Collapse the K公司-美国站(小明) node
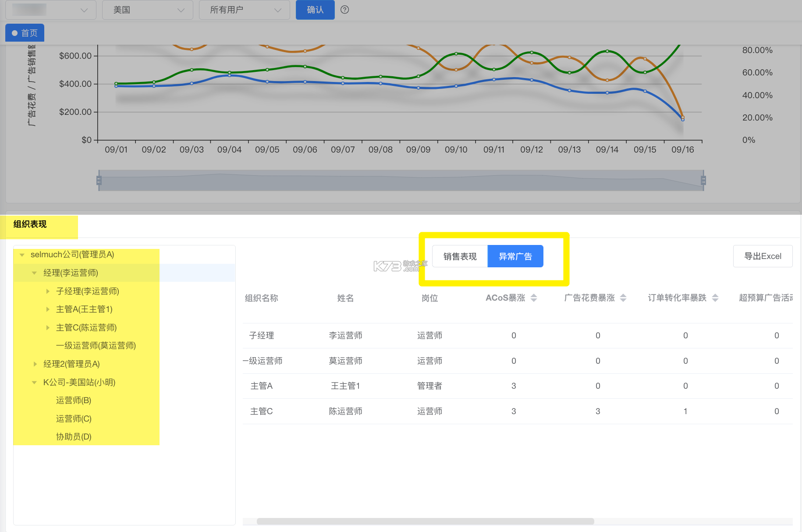802x532 pixels. (x=34, y=383)
